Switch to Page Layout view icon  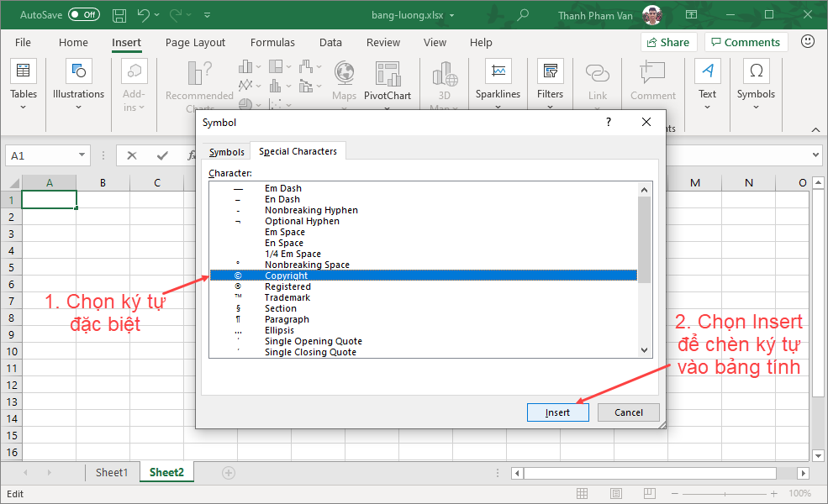[615, 493]
